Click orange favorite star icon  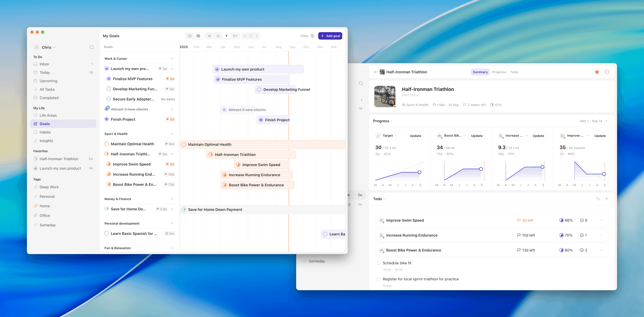tap(597, 72)
